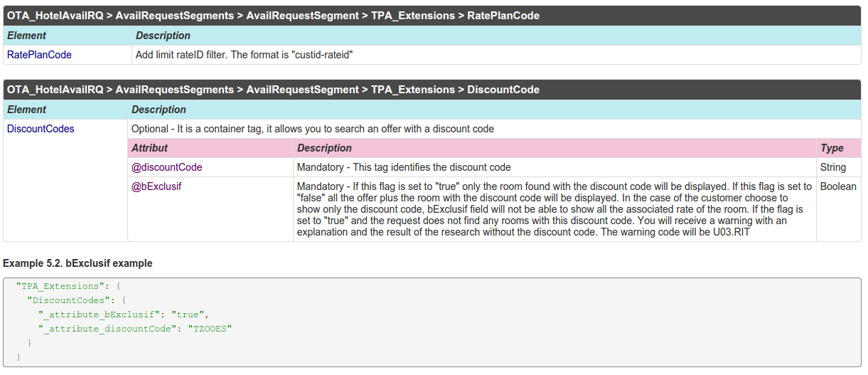Click the String type cell

pyautogui.click(x=833, y=167)
